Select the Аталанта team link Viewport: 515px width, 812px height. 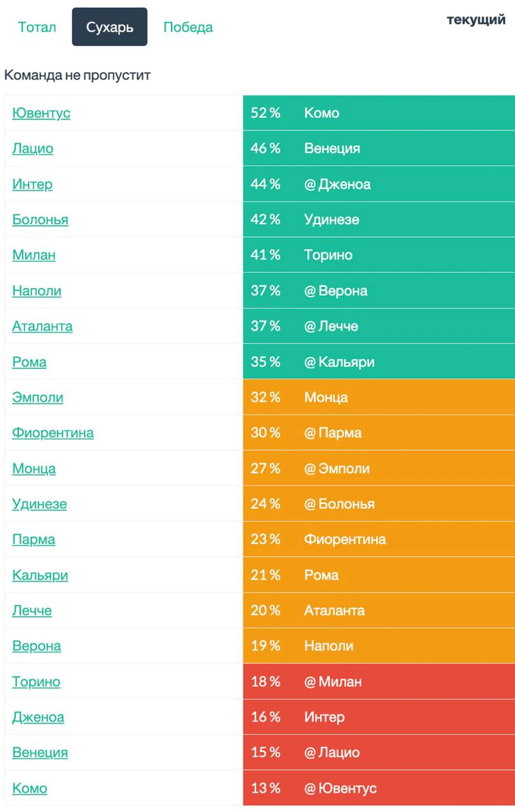pyautogui.click(x=42, y=326)
